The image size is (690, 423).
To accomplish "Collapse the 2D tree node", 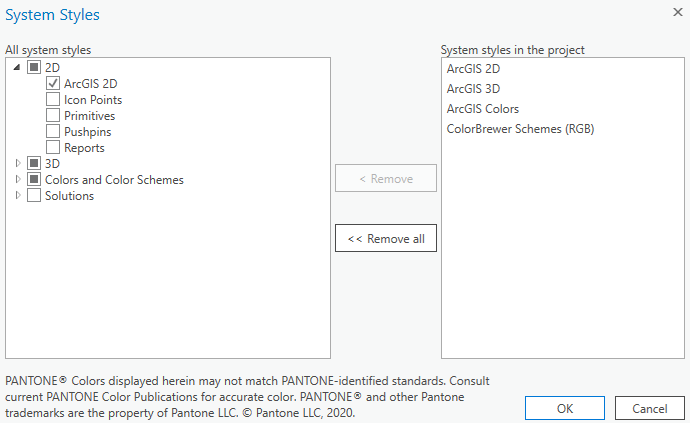I will point(18,68).
